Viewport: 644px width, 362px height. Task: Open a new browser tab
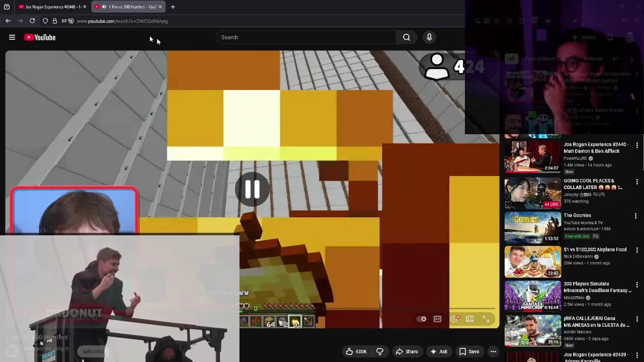point(173,7)
